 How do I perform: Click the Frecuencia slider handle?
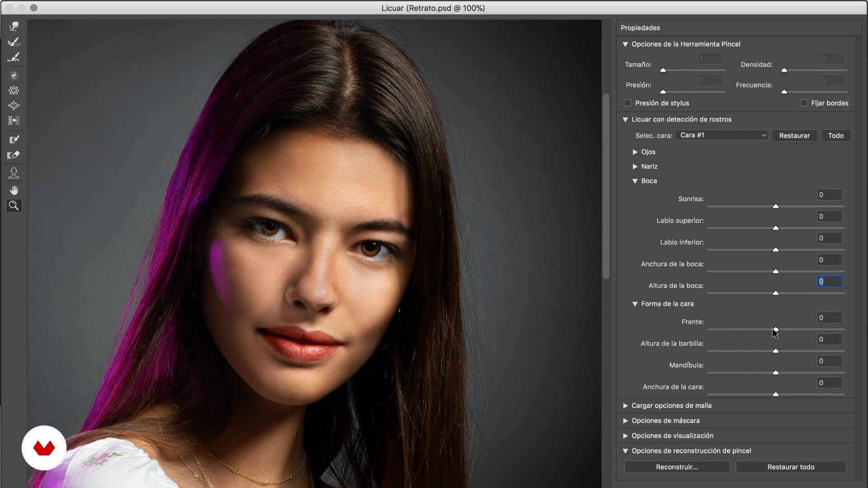(784, 92)
